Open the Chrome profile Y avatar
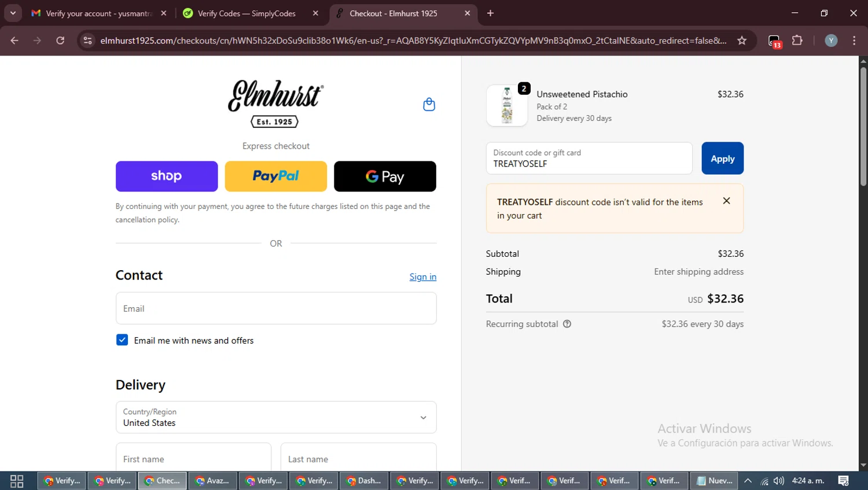868x490 pixels. 831,40
